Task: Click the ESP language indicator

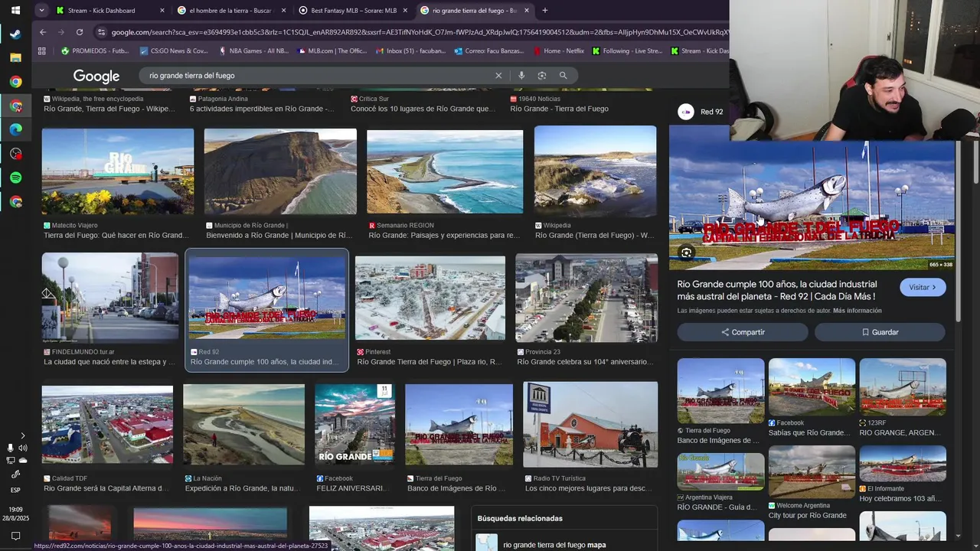Action: [15, 490]
